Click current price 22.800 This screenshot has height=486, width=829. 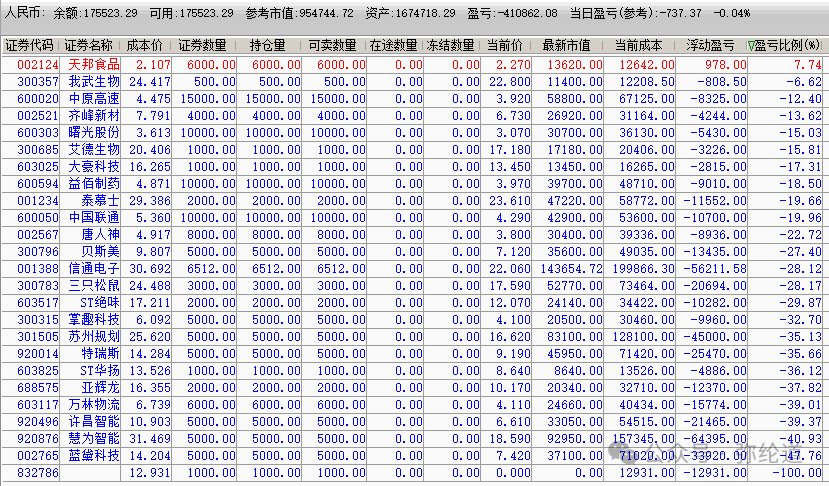click(x=510, y=81)
